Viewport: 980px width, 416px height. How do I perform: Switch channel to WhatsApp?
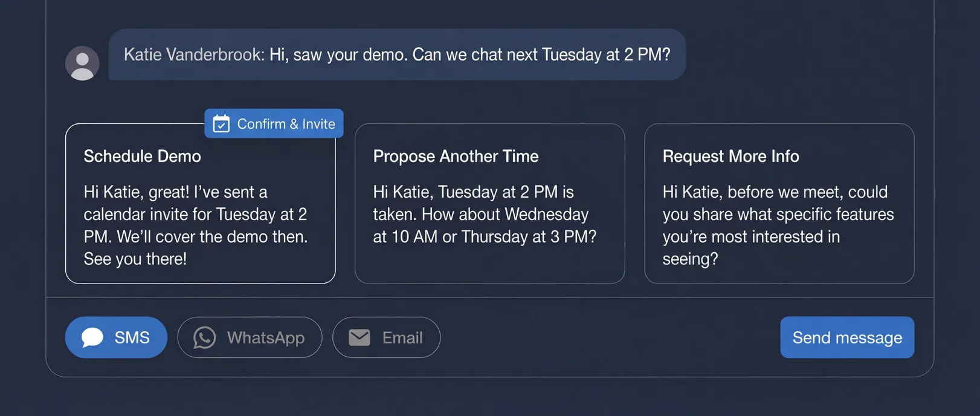[250, 337]
